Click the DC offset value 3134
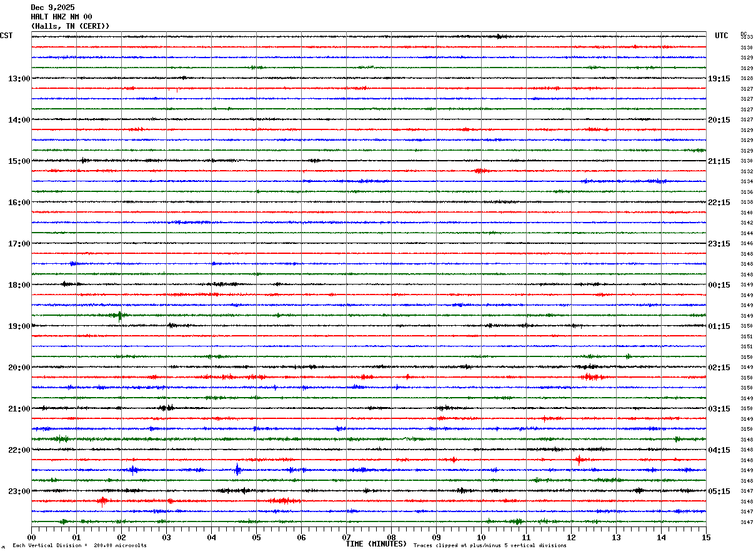This screenshot has width=756, height=554. [747, 181]
